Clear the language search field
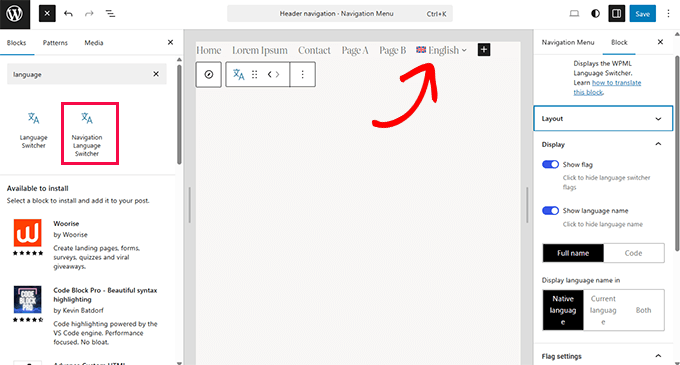Screen dimensions: 680x365 click(156, 74)
